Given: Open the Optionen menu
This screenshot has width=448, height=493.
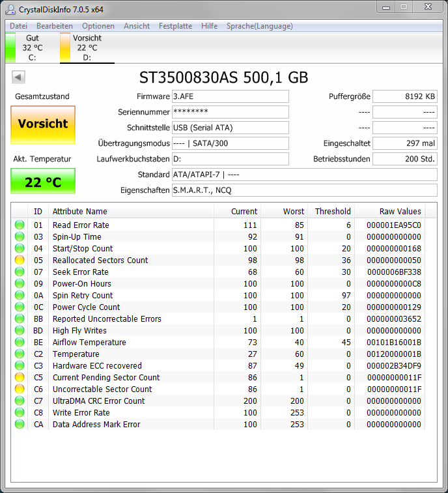Looking at the screenshot, I should click(x=98, y=26).
